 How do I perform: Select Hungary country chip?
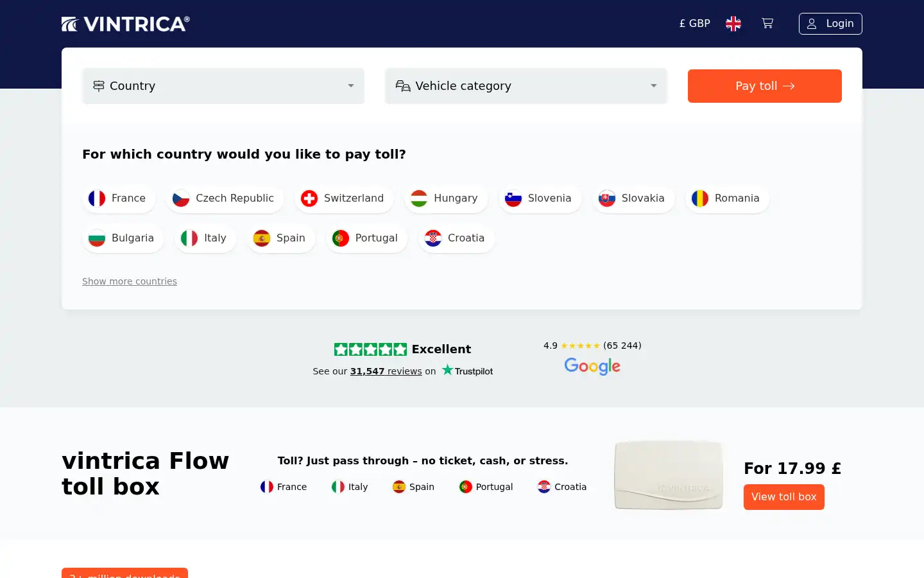[446, 198]
